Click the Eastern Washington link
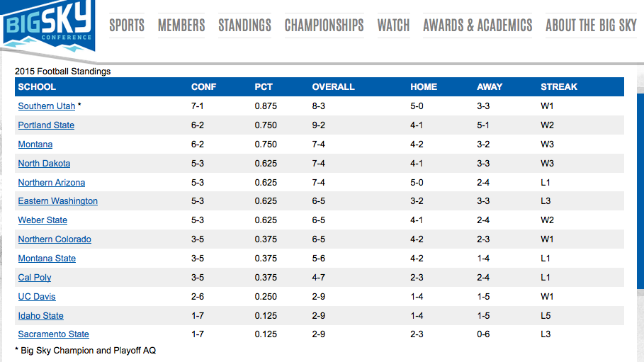644x362 pixels. click(x=57, y=201)
